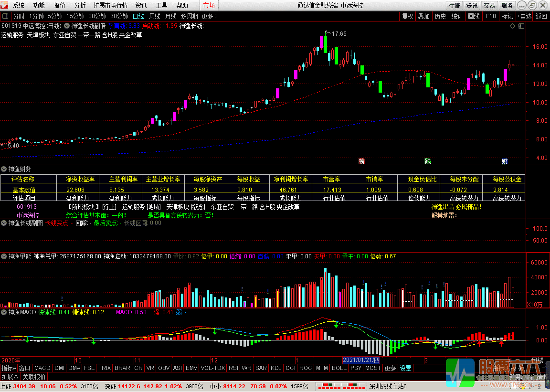The image size is (550, 392).
Task: Click the 服务 button
Action: coord(507,5)
